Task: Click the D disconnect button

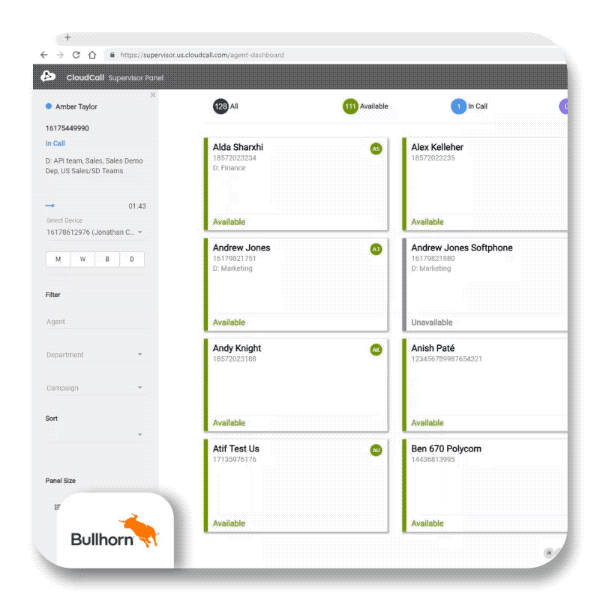Action: [132, 259]
